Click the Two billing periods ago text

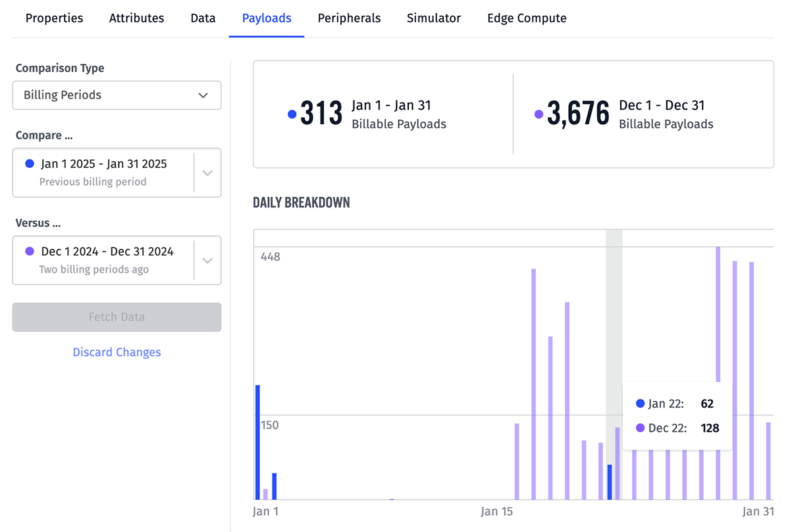pyautogui.click(x=94, y=269)
